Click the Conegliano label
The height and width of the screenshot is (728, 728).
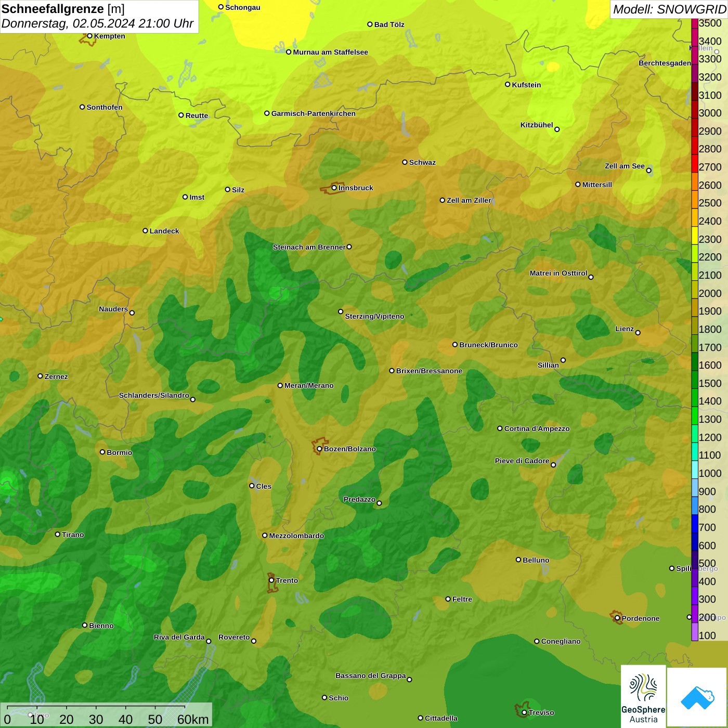pos(561,641)
